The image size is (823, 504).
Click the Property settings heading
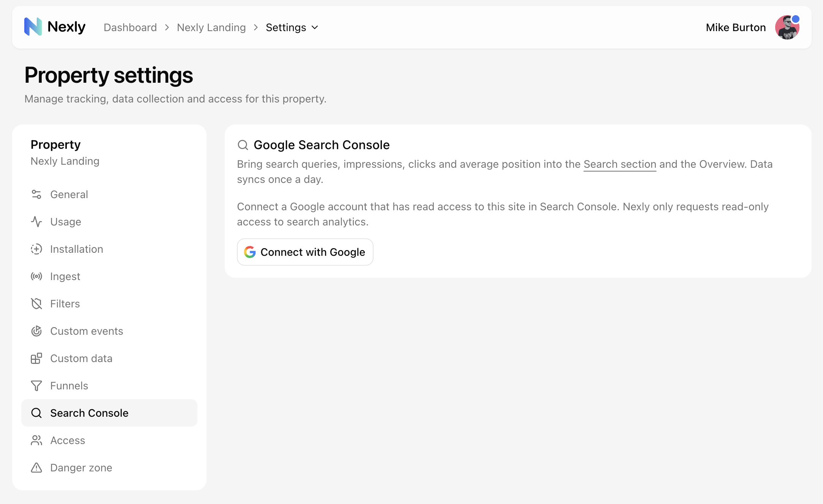tap(109, 75)
